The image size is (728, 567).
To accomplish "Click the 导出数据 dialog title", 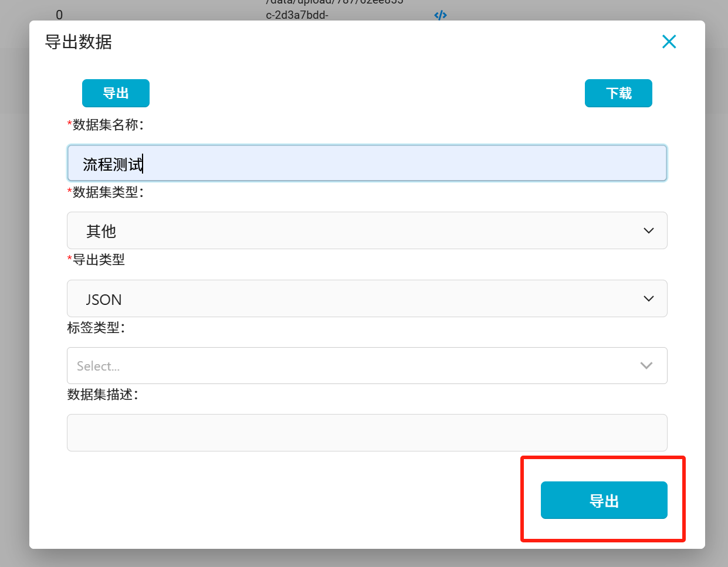I will (x=79, y=42).
